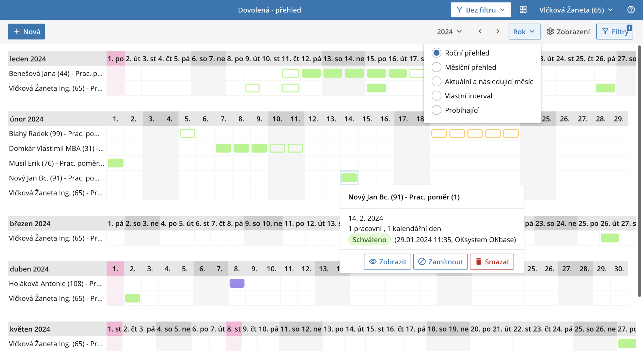The width and height of the screenshot is (643, 364).
Task: Click the vertical scrollbar on the right
Action: [x=639, y=171]
